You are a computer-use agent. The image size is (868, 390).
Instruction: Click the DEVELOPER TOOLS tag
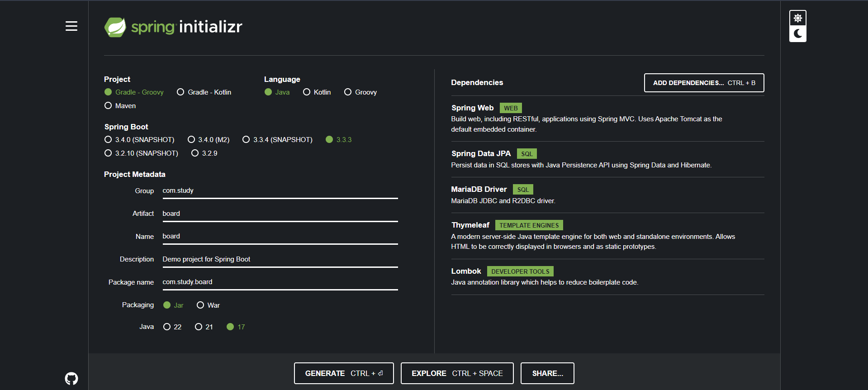click(x=520, y=271)
